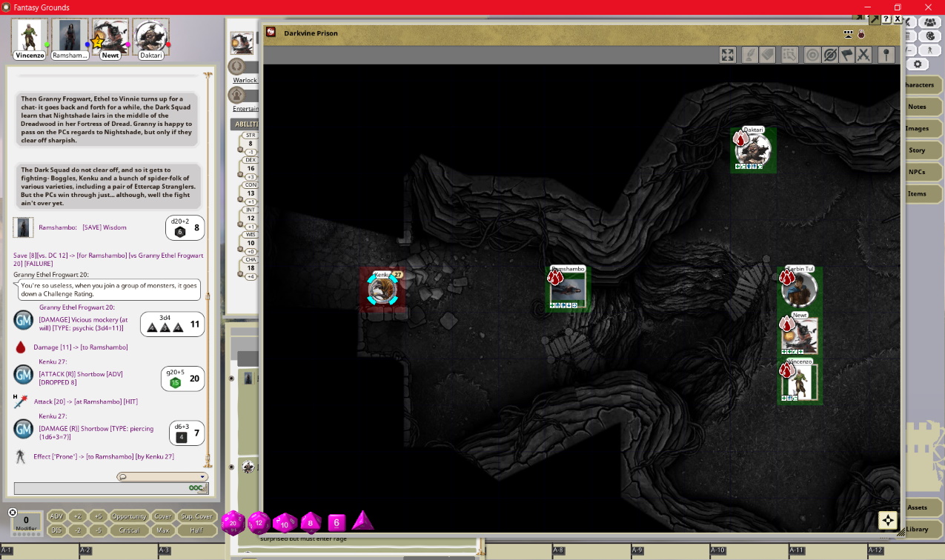Toggle the Critical modifier

(129, 530)
